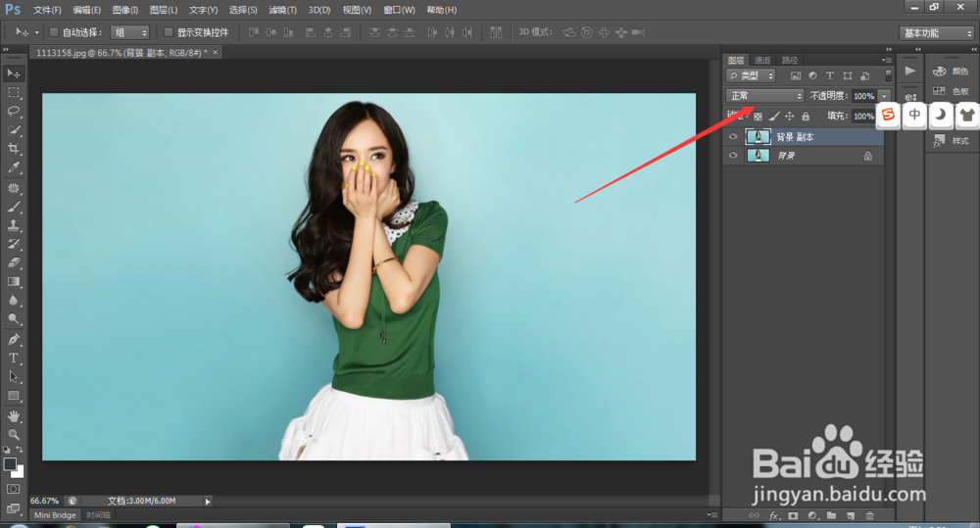Select the Quick Selection tool
This screenshot has height=528, width=980.
13,130
